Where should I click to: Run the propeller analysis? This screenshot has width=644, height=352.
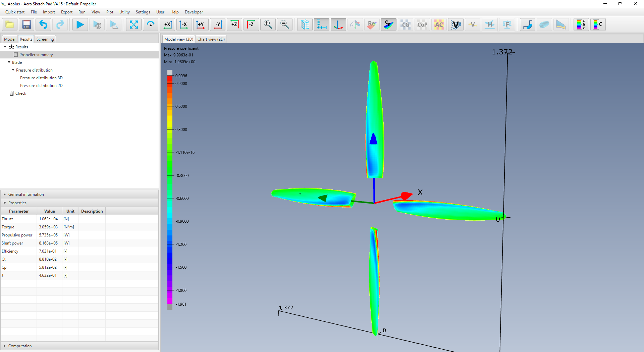79,25
